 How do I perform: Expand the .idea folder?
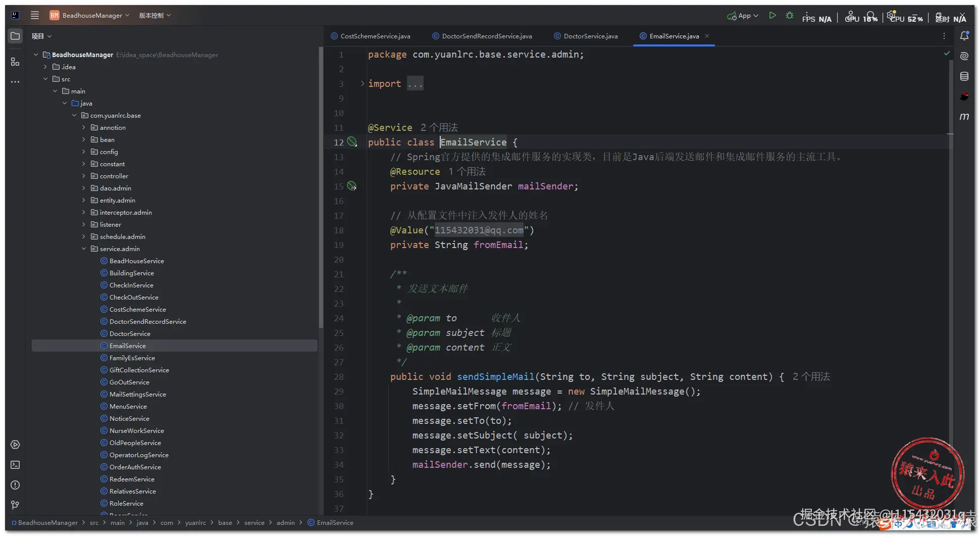pos(45,67)
